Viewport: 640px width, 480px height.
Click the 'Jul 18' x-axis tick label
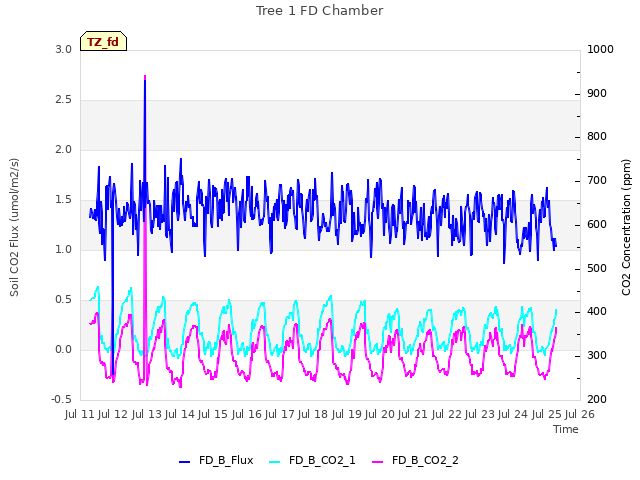313,414
